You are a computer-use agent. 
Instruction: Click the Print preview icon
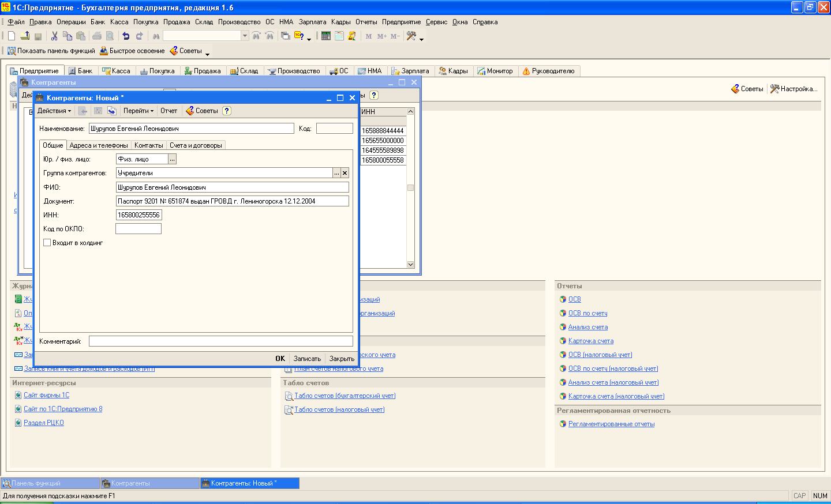(x=110, y=36)
